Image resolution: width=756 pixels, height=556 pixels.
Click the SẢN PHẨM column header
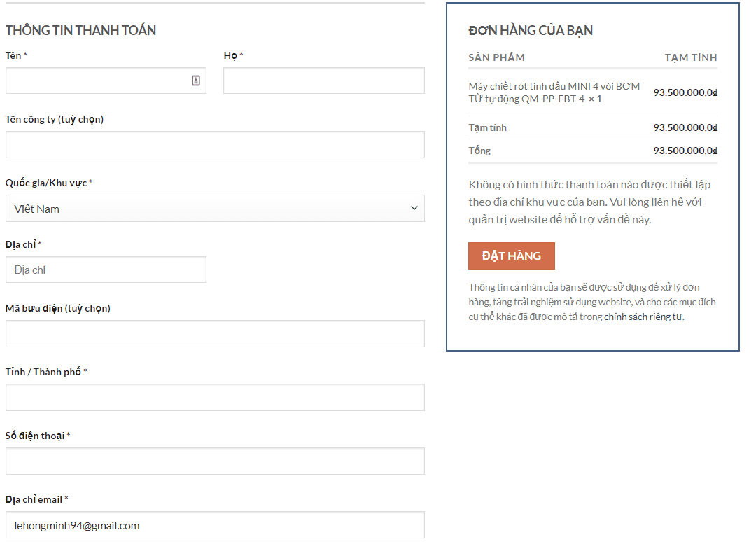coord(496,57)
